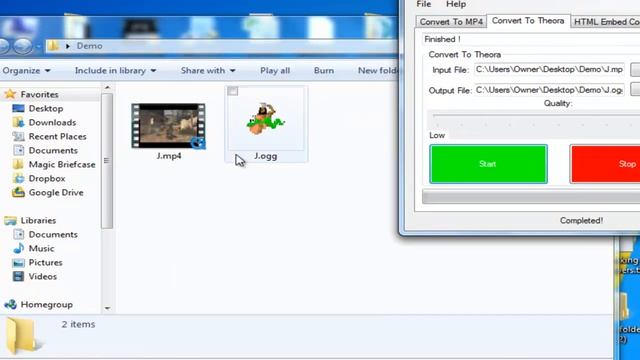Click the Burn toolbar button
Viewport: 640px width, 360px height.
point(324,71)
